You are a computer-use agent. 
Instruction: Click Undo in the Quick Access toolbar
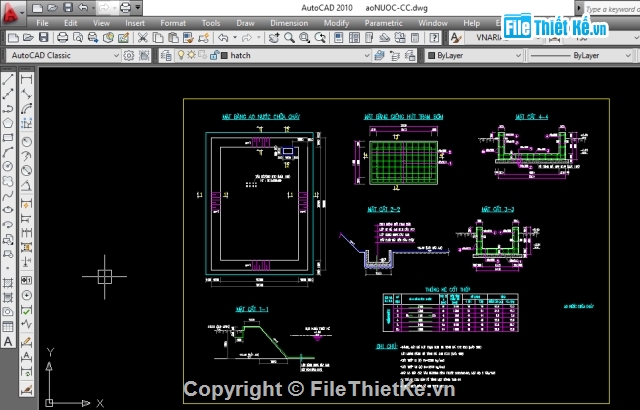tap(83, 7)
